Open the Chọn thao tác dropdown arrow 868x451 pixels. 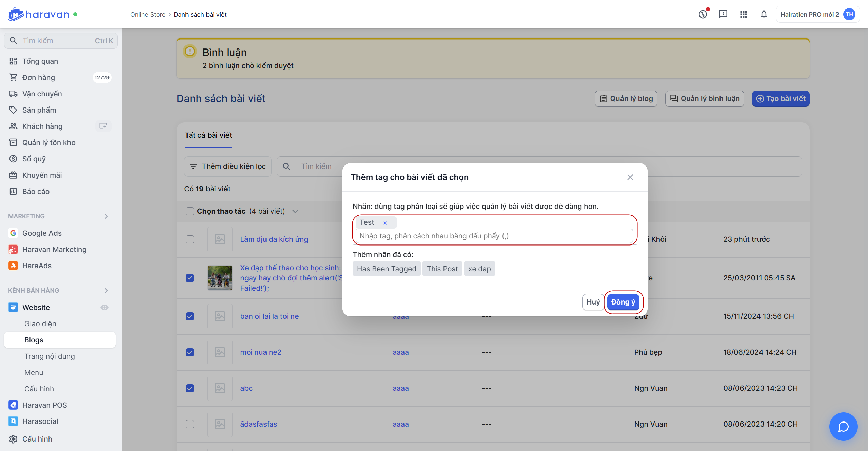(x=295, y=211)
